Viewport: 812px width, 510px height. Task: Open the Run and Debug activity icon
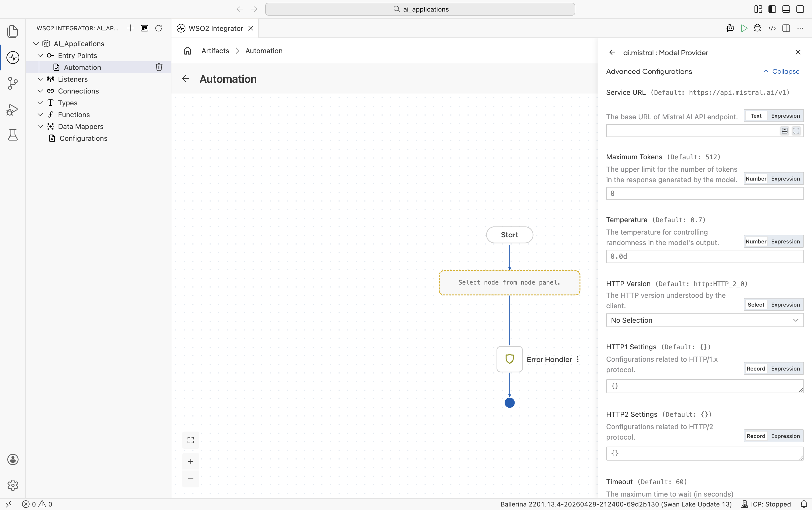coord(12,110)
